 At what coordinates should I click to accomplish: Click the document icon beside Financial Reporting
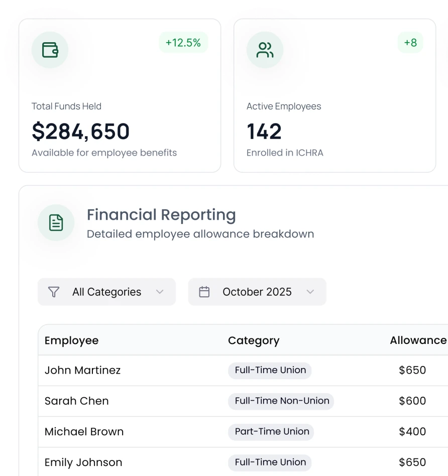[56, 222]
